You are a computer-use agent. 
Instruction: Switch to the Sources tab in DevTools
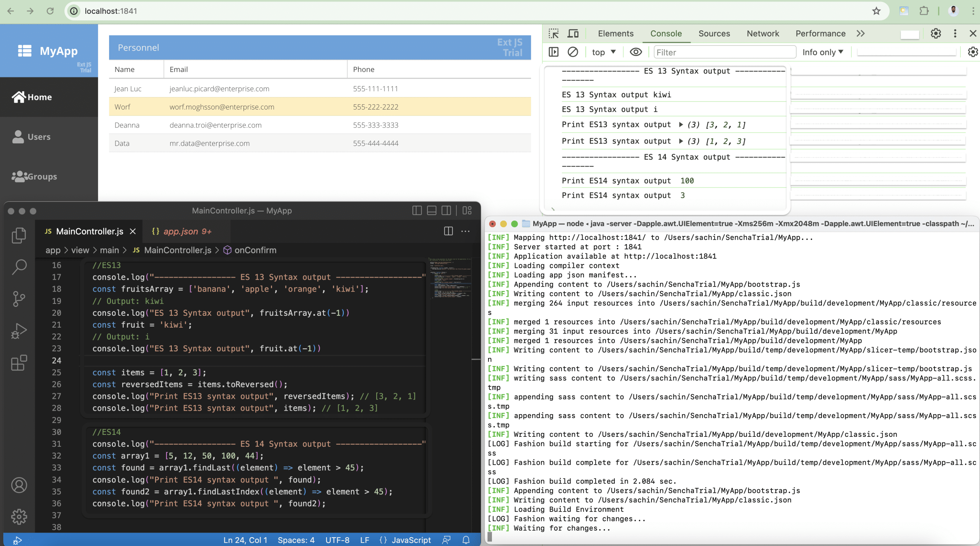click(x=714, y=33)
